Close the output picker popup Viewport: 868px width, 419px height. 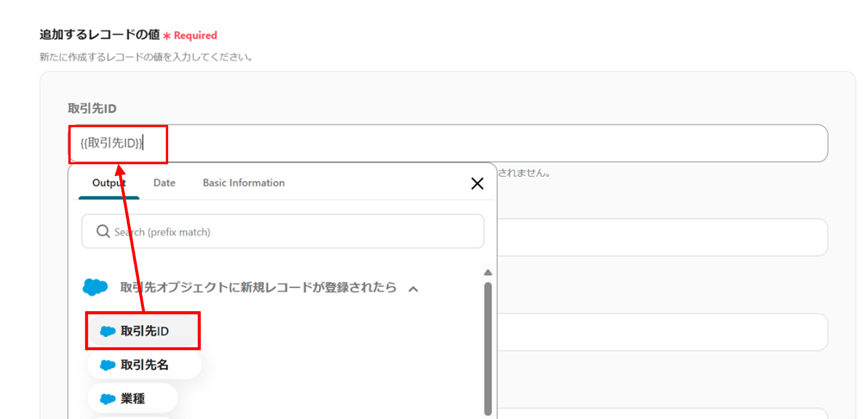click(477, 184)
